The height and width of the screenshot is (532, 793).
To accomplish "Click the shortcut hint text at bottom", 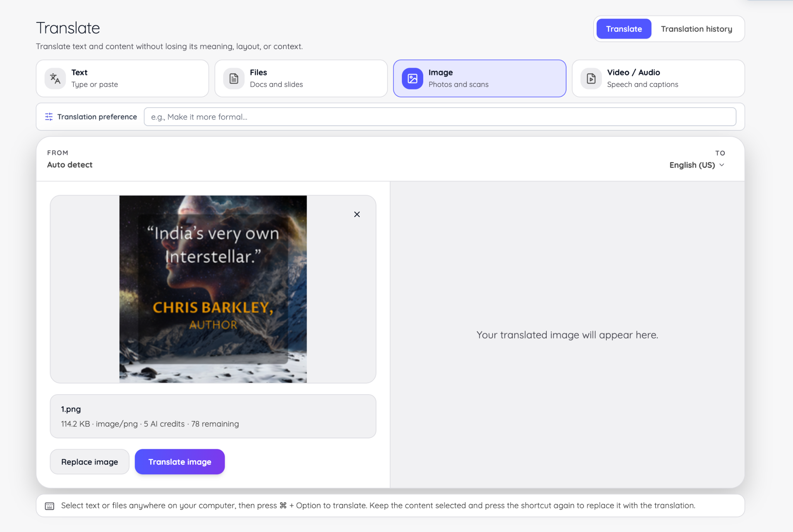I will 378,506.
